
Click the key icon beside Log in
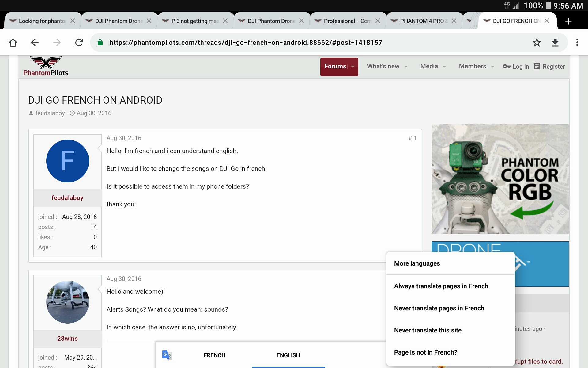507,66
